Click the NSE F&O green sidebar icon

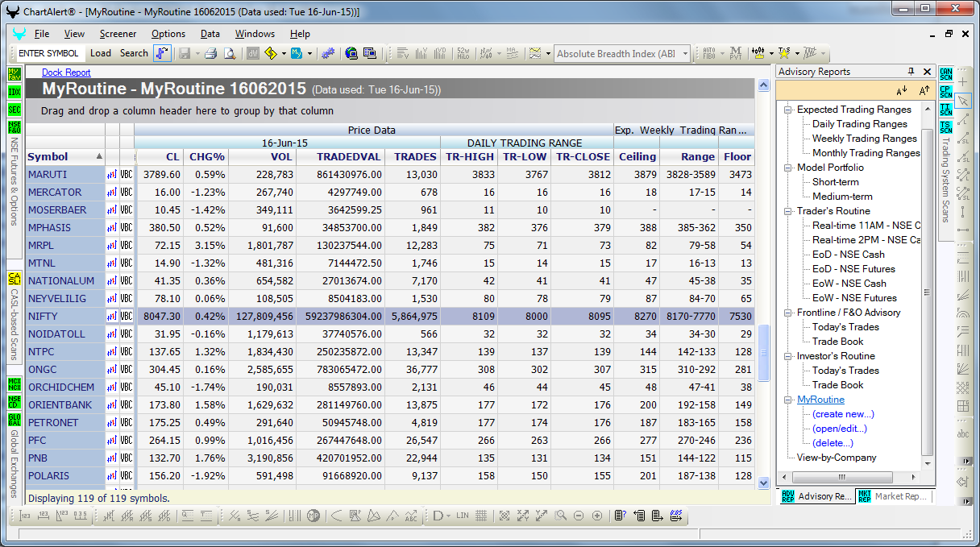click(15, 127)
